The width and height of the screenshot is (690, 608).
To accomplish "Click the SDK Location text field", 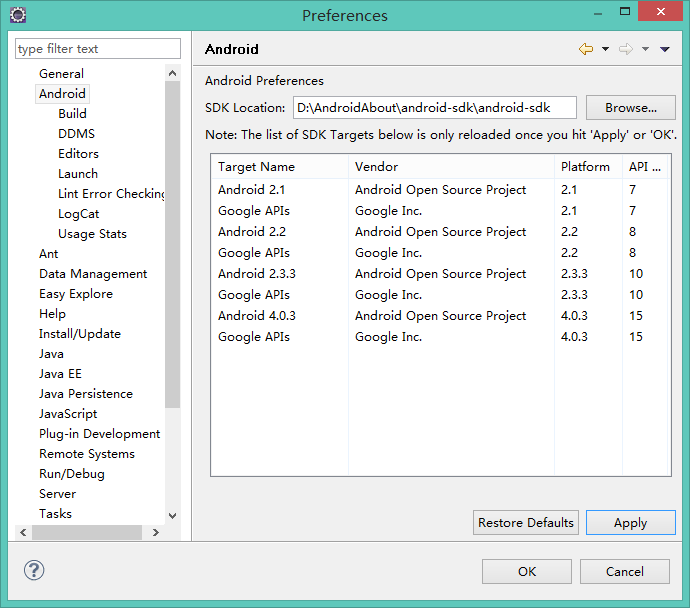I will [x=435, y=108].
